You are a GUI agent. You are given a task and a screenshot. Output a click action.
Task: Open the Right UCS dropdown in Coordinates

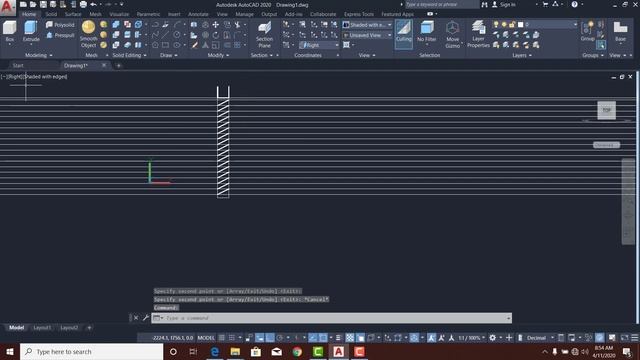319,45
